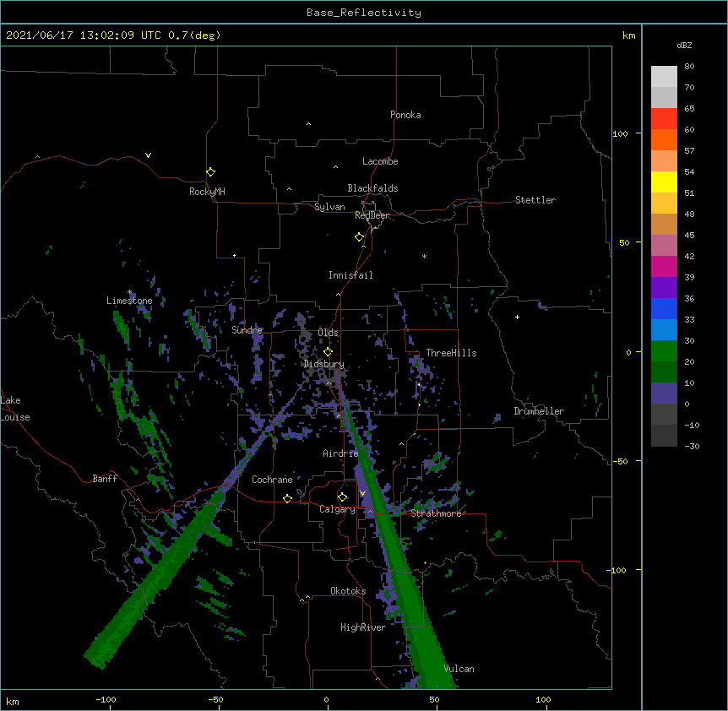The height and width of the screenshot is (711, 728).
Task: Click the white plus marker west of Drumheller
Action: click(517, 317)
